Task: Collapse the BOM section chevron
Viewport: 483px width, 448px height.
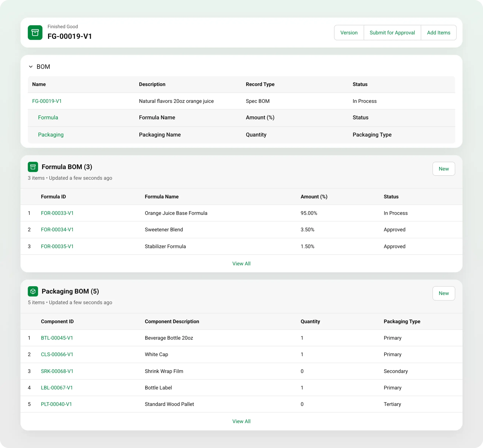Action: point(31,67)
